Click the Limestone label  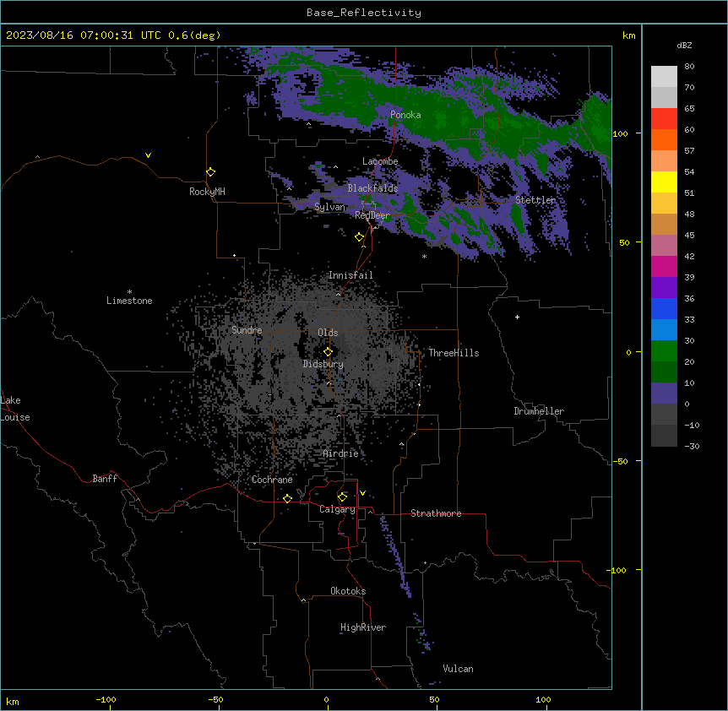point(129,301)
